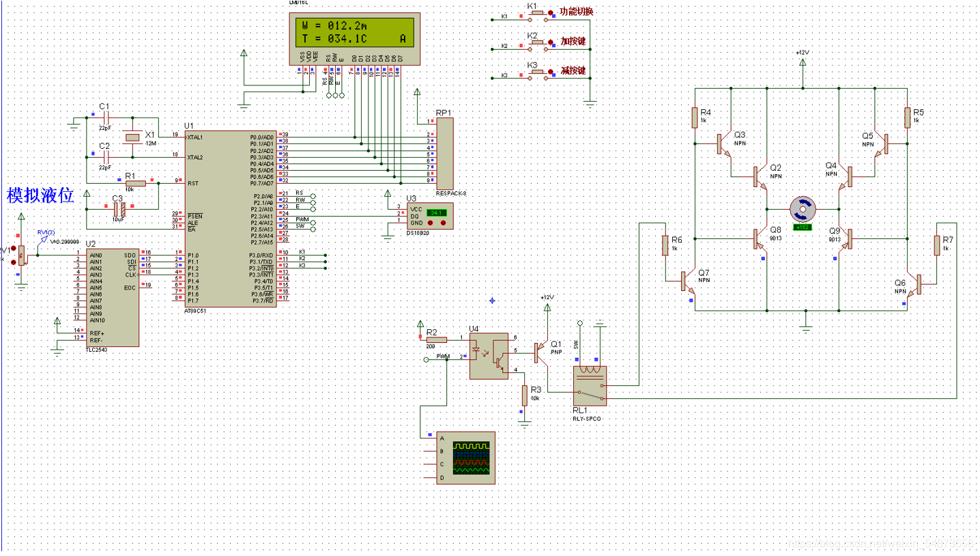Viewport: 980px width, 556px height.
Task: Select the U4 optocoupler
Action: (x=489, y=356)
